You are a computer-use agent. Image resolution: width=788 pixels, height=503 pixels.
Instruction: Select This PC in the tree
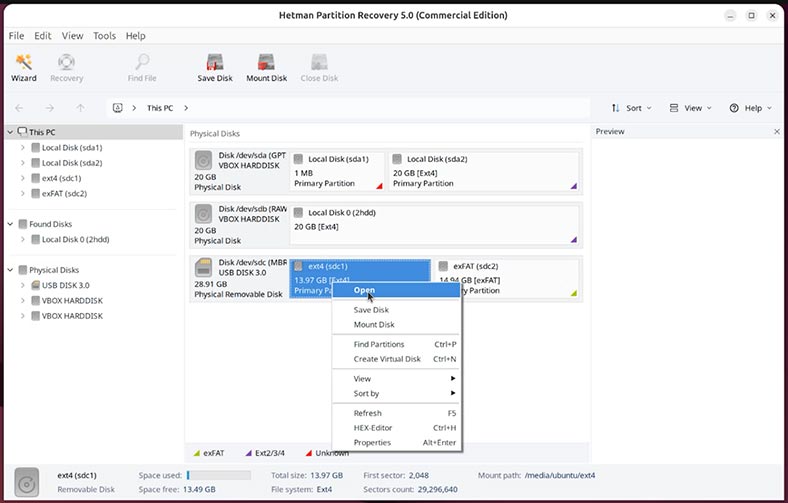pos(42,132)
